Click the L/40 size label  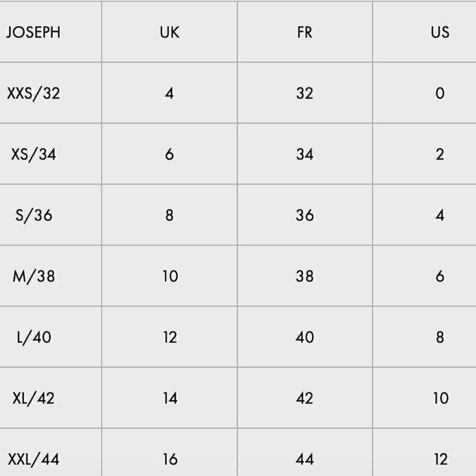point(33,337)
